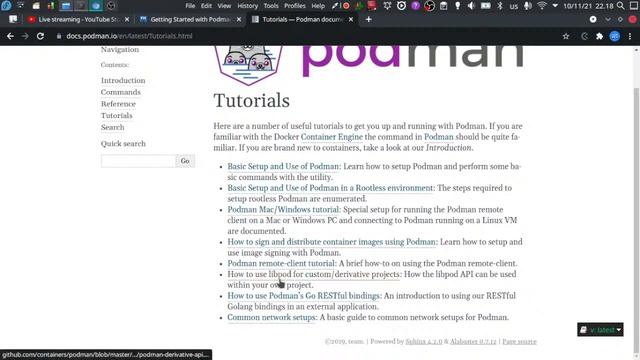Switch keyboard layout via 'us' indicator
The height and width of the screenshot is (360, 640).
click(514, 6)
